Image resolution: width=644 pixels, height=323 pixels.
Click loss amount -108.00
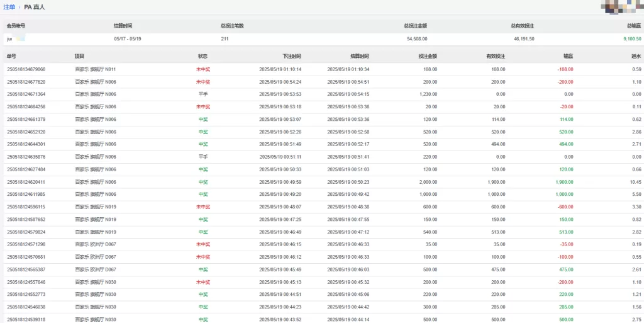point(565,69)
